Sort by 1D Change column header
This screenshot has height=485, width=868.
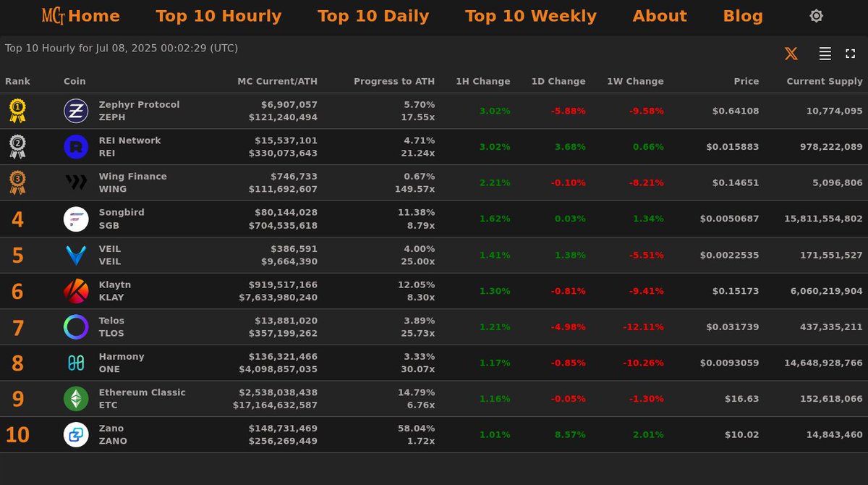[558, 82]
